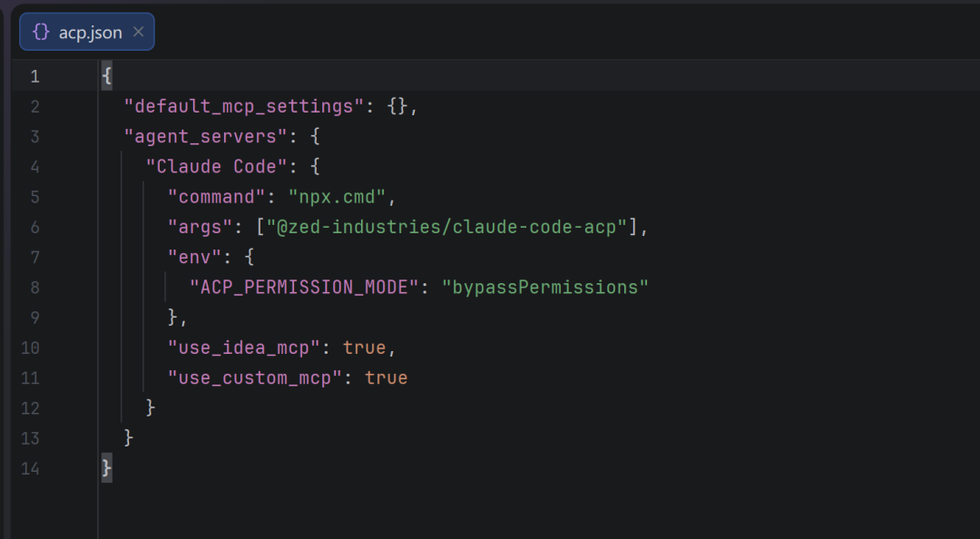Click the "@zed-industries/claude-code-acp" string
The width and height of the screenshot is (980, 539).
point(446,227)
